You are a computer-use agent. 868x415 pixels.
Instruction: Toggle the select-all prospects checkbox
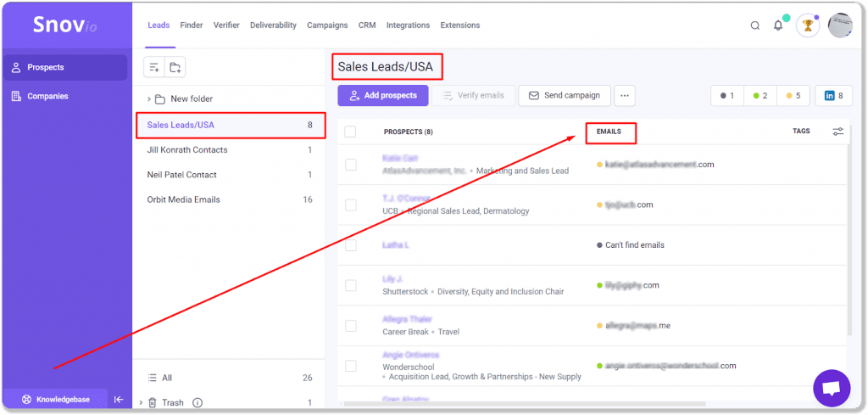[350, 132]
